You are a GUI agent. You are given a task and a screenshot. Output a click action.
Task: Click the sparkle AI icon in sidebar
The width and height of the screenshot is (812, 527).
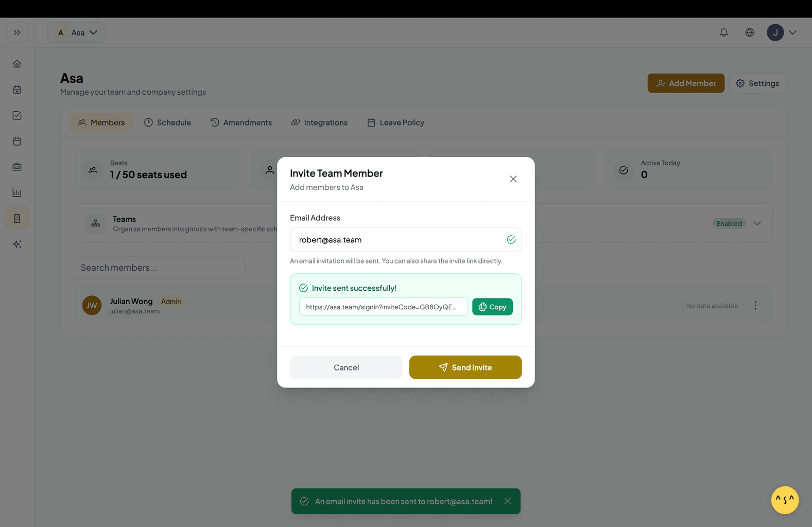[17, 244]
